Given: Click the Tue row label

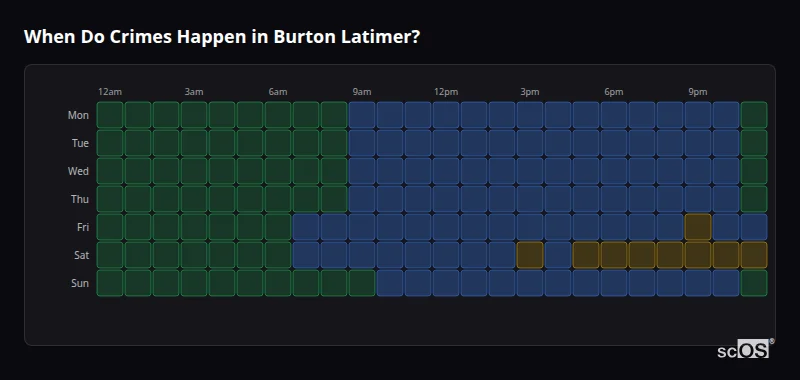Looking at the screenshot, I should [80, 143].
